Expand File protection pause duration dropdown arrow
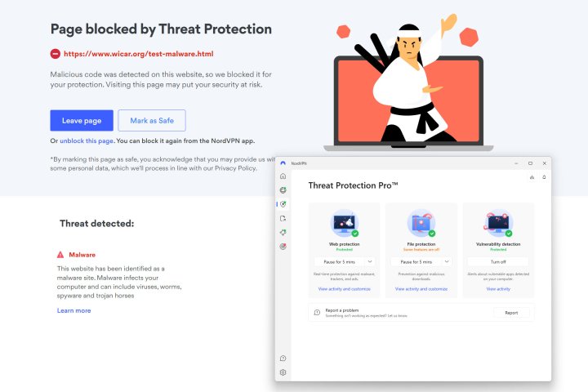 pos(448,261)
